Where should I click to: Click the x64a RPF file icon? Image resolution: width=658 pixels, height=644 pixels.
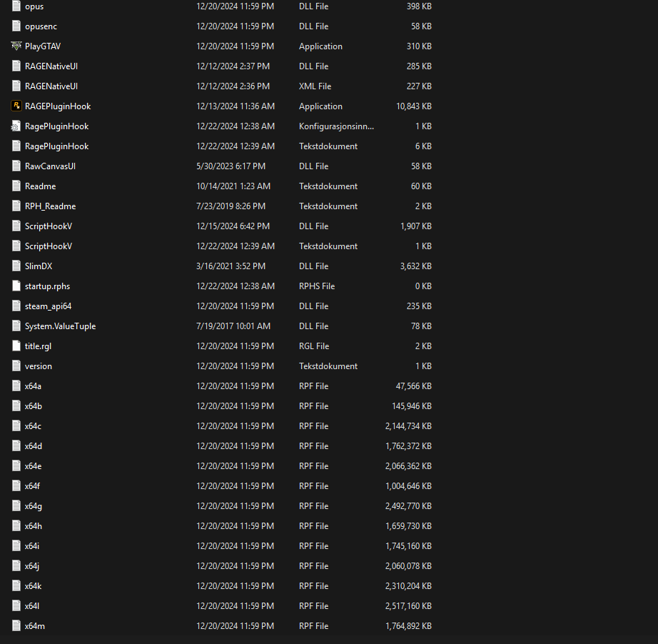(x=16, y=386)
